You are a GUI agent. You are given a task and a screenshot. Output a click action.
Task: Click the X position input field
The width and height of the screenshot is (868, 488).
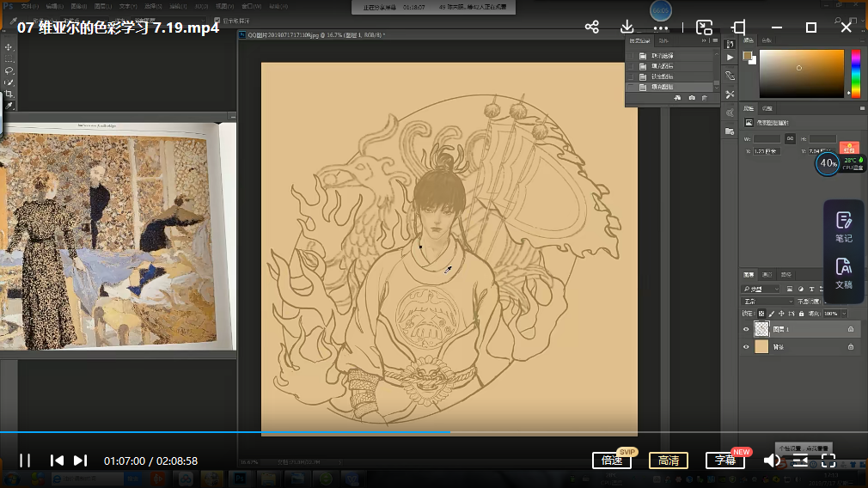click(767, 151)
